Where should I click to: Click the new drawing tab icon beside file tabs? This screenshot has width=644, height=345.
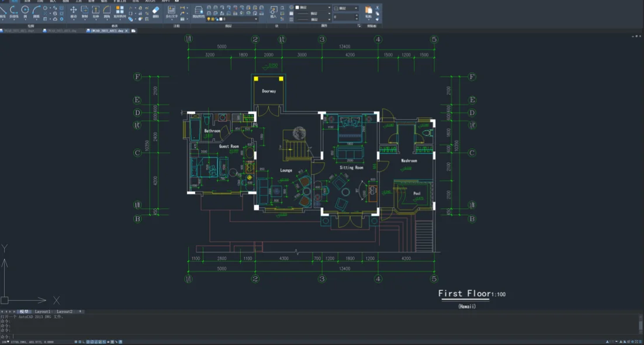pos(133,31)
